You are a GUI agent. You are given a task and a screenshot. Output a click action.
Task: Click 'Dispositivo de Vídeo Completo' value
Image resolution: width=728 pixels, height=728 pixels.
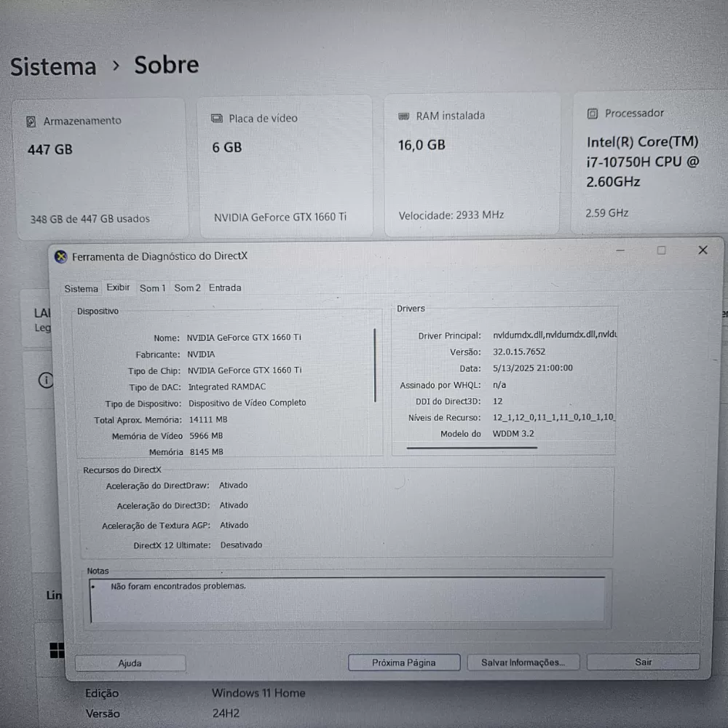(248, 403)
